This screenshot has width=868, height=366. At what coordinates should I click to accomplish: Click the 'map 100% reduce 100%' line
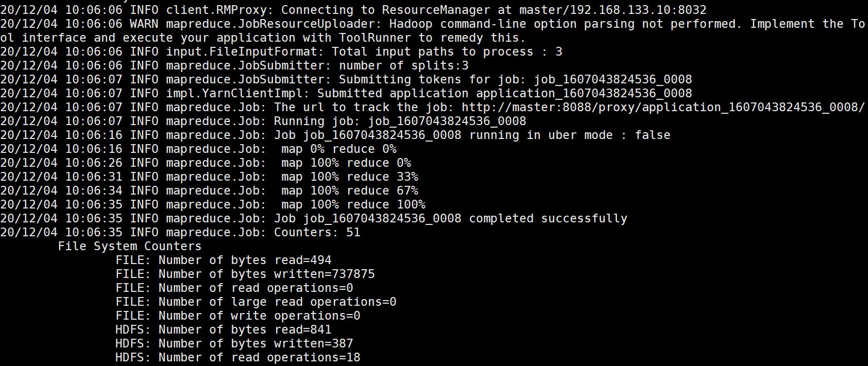[353, 204]
